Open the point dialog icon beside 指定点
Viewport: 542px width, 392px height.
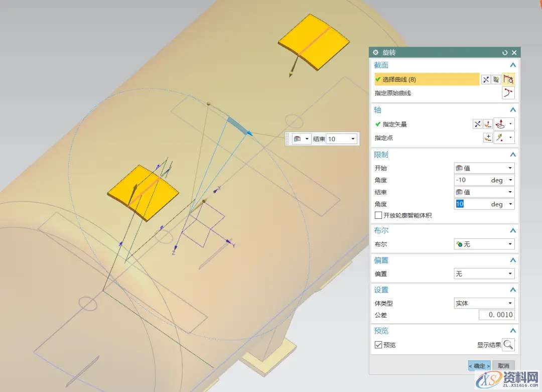point(488,138)
